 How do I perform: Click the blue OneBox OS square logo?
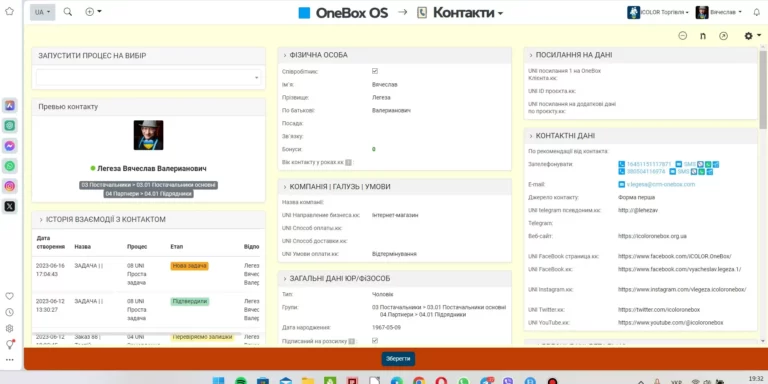[x=304, y=13]
